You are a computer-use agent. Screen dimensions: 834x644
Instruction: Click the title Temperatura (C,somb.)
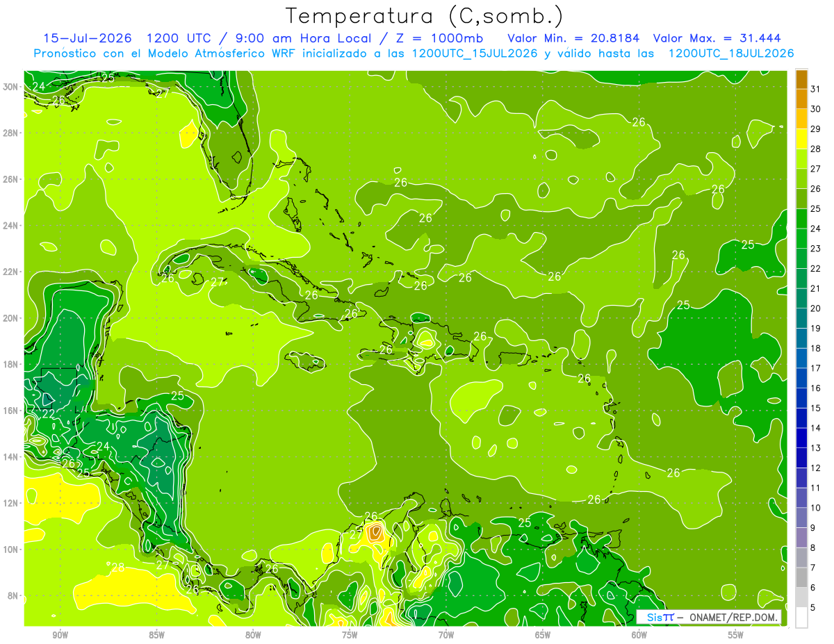[425, 17]
